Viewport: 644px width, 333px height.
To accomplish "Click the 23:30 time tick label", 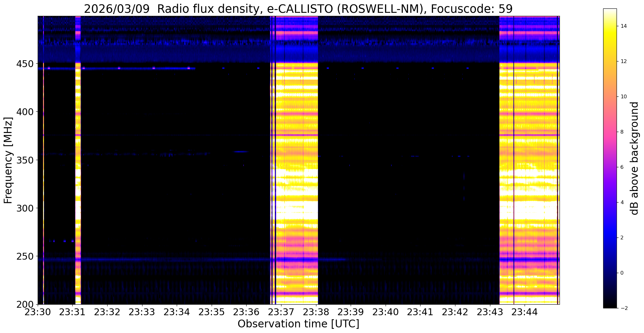I will pyautogui.click(x=38, y=312).
